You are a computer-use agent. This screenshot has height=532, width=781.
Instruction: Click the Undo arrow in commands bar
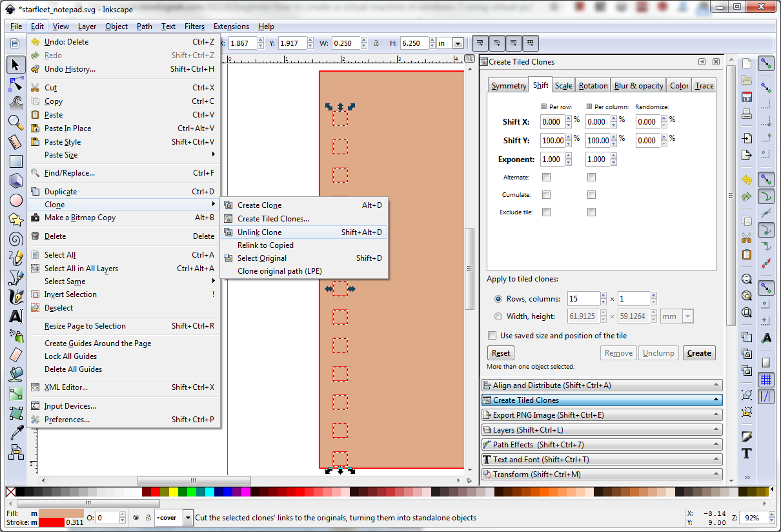(x=747, y=179)
